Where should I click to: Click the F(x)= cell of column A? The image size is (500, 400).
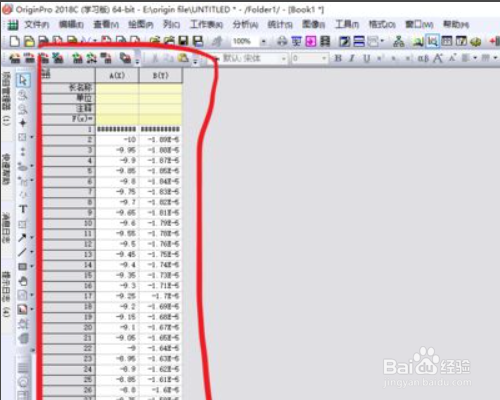117,119
